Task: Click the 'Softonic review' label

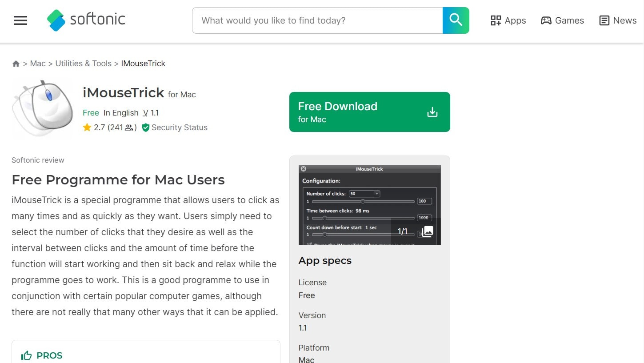Action: (38, 160)
